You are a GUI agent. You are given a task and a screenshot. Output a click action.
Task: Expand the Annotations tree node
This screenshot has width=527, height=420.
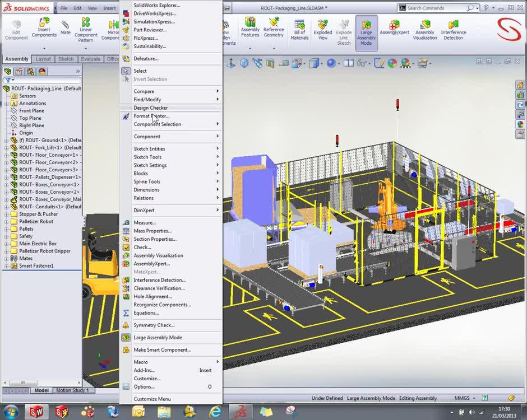click(7, 104)
